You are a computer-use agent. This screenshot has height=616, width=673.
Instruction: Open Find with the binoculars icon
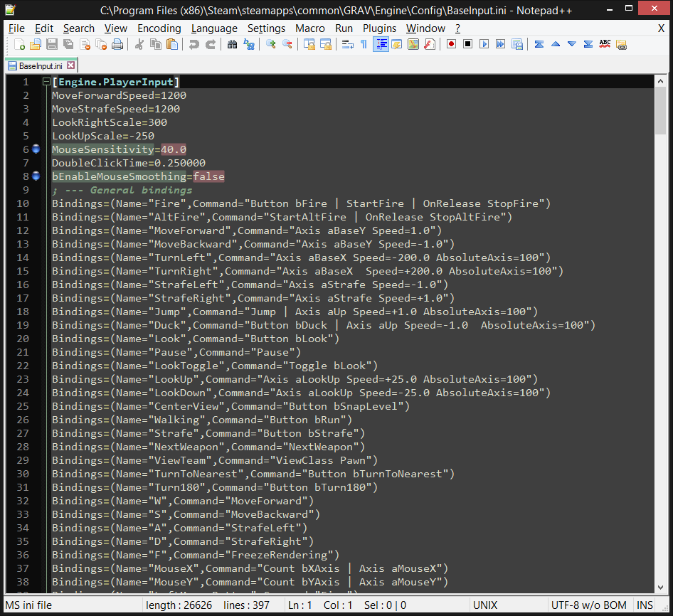(x=232, y=44)
